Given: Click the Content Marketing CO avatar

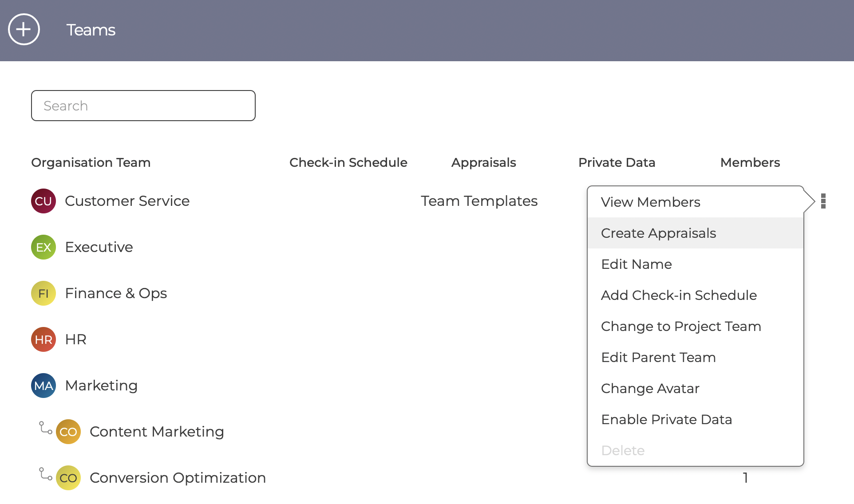Looking at the screenshot, I should coord(68,432).
